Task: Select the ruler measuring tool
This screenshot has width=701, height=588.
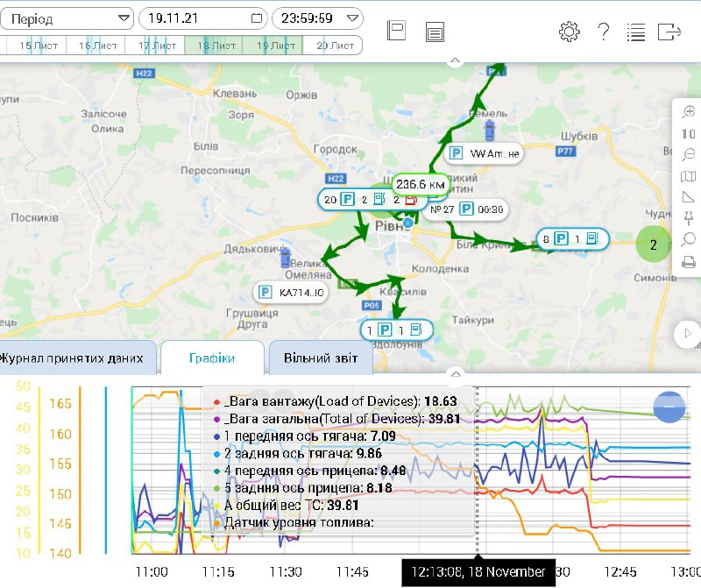Action: (689, 197)
